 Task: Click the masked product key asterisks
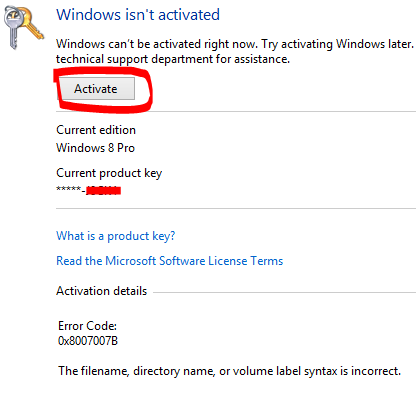(69, 189)
